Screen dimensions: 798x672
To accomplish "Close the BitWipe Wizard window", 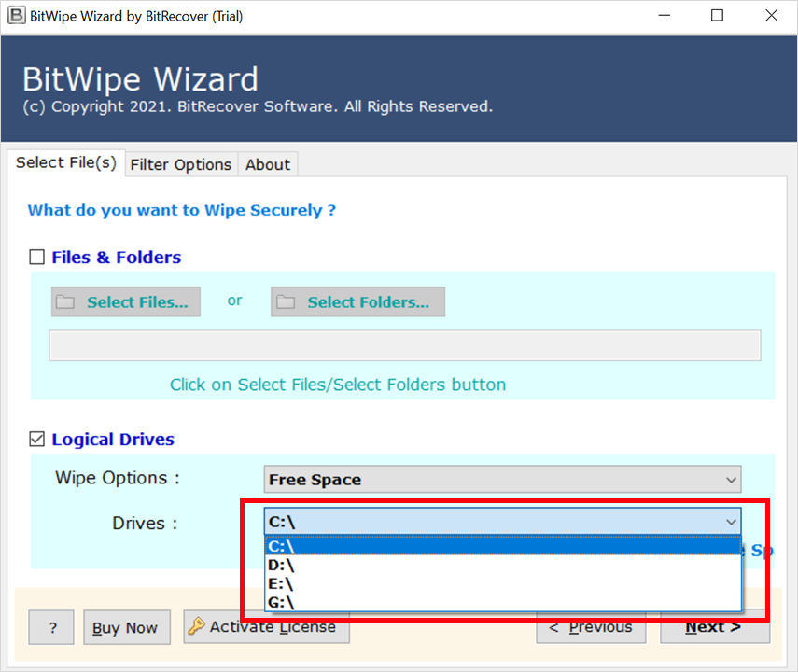I will pos(771,15).
